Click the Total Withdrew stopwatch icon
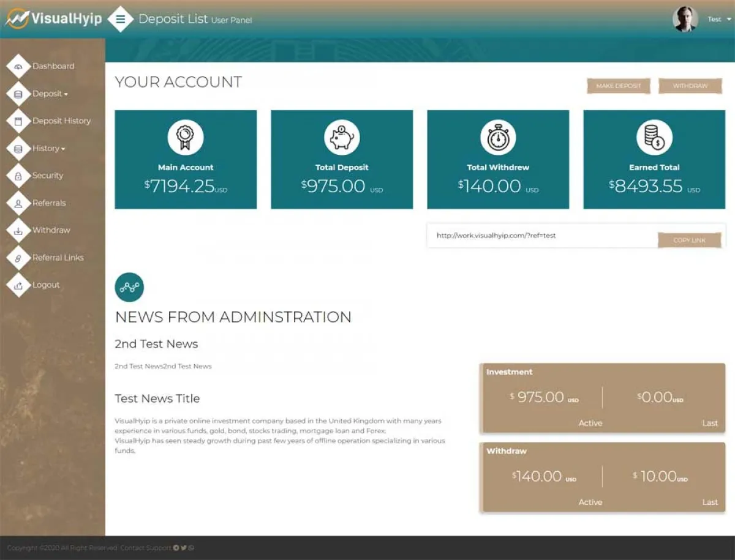The image size is (735, 560). click(498, 137)
